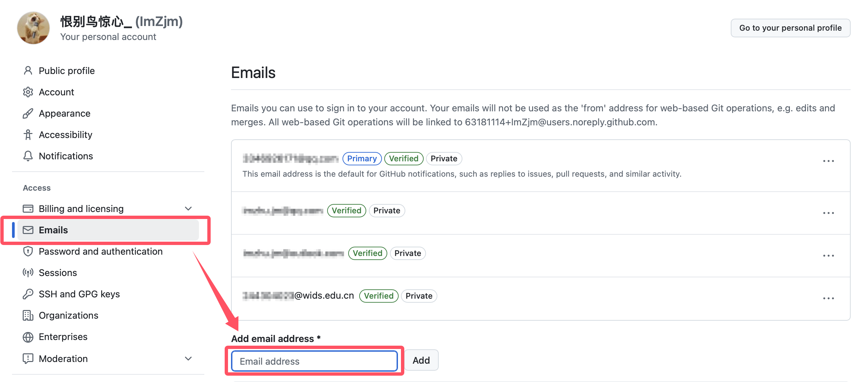Click the Account gear icon
The height and width of the screenshot is (382, 868).
coord(28,92)
